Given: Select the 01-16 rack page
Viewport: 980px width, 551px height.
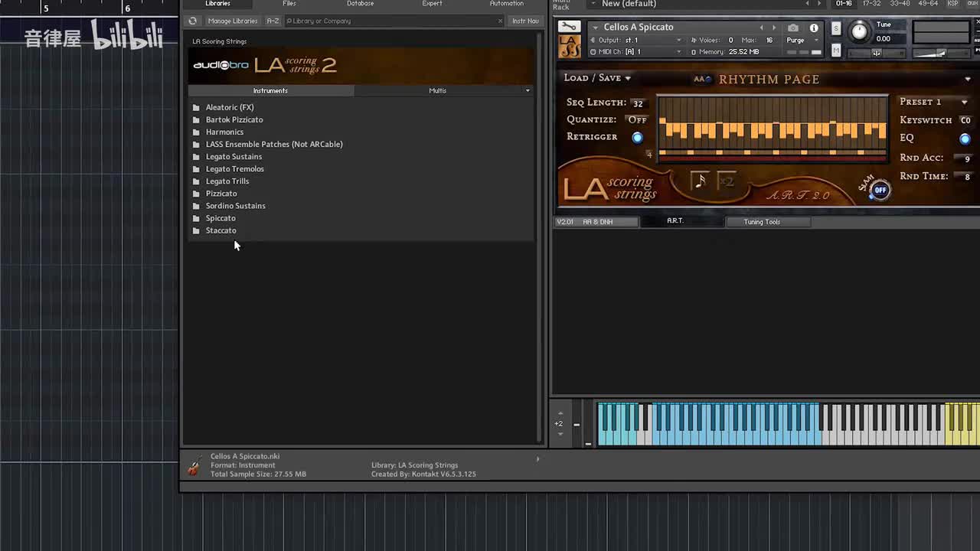Looking at the screenshot, I should 844,4.
